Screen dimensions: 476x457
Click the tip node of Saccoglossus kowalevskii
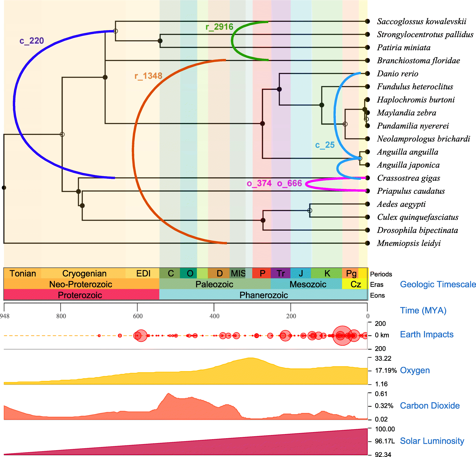pos(367,21)
